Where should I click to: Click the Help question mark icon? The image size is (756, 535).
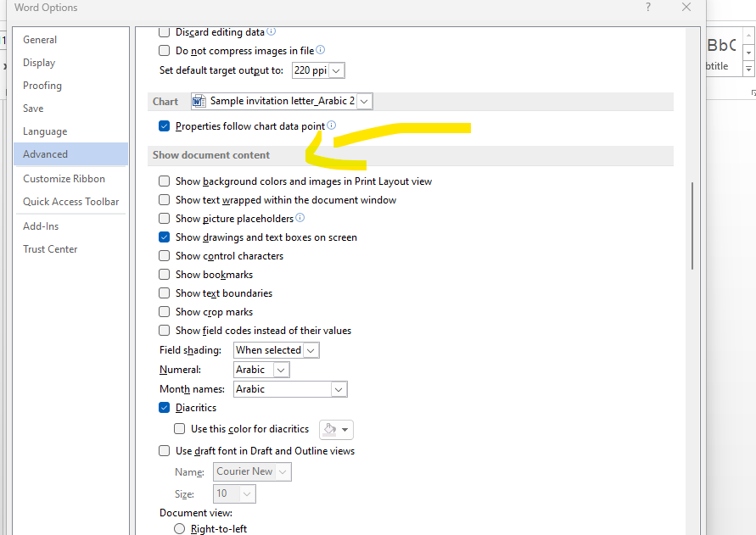point(648,8)
